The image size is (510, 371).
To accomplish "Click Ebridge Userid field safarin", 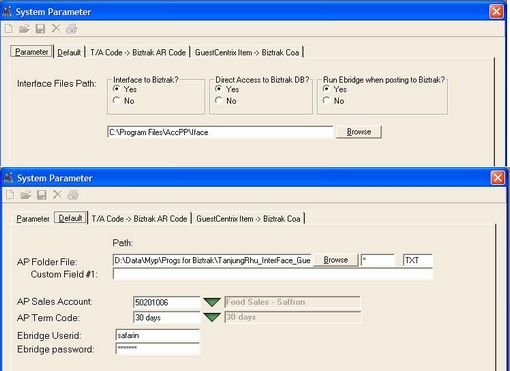I will tap(157, 335).
